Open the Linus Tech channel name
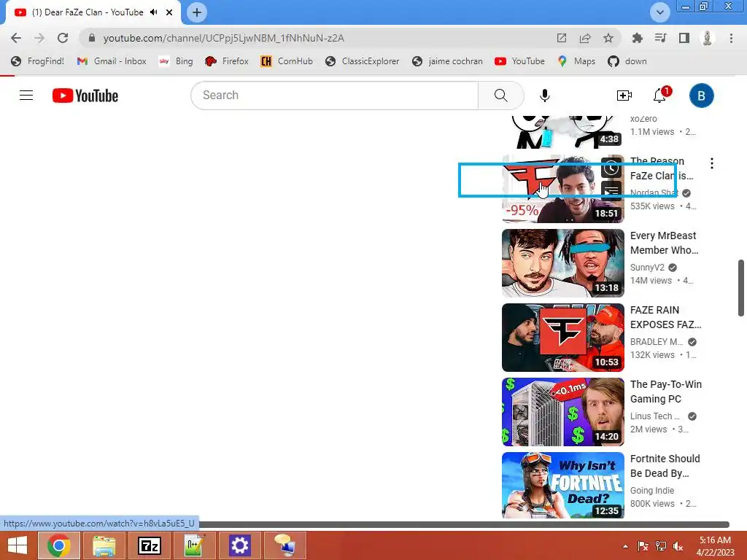The width and height of the screenshot is (747, 560). click(x=655, y=416)
